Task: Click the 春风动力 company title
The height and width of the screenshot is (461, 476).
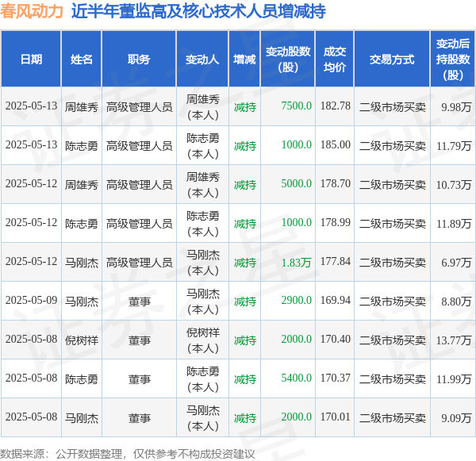Action: 32,11
